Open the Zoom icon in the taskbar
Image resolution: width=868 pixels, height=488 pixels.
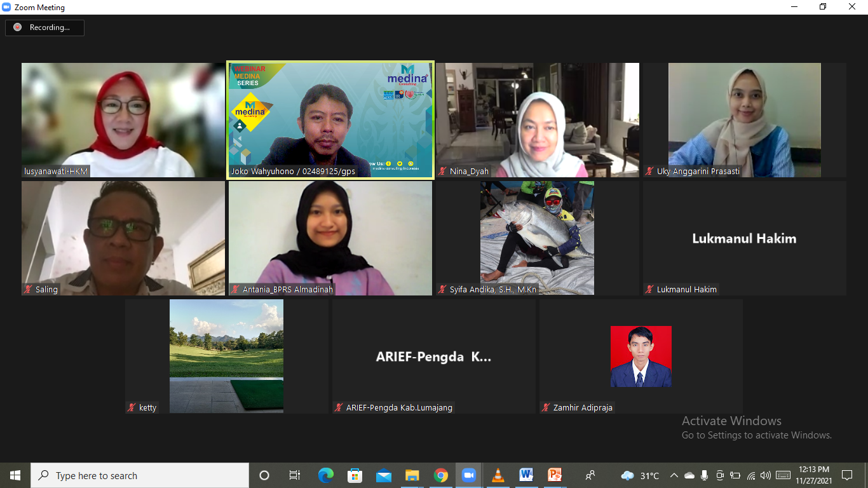point(469,475)
